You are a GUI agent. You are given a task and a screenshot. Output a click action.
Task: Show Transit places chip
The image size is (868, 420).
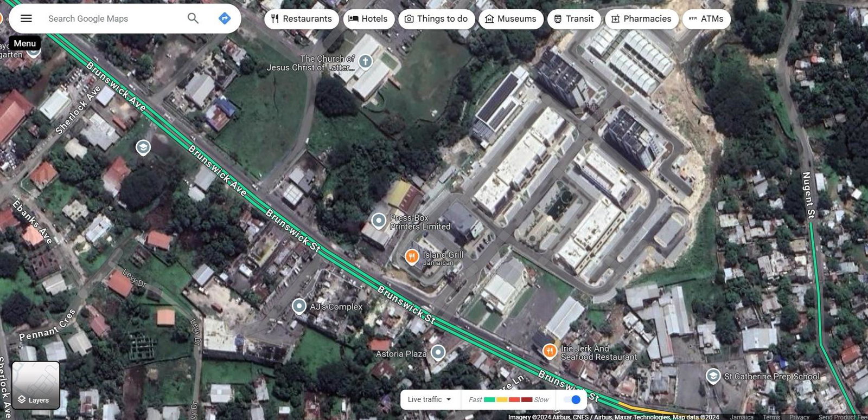(574, 19)
